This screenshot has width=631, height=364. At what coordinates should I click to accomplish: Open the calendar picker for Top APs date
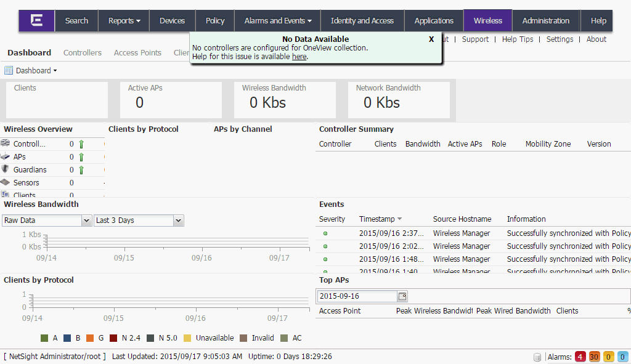[x=402, y=296]
